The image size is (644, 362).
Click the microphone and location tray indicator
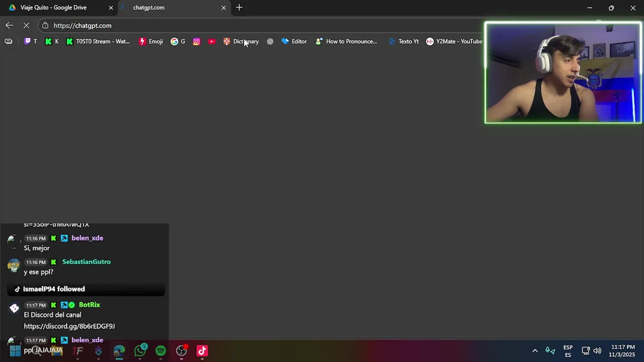coord(550,351)
